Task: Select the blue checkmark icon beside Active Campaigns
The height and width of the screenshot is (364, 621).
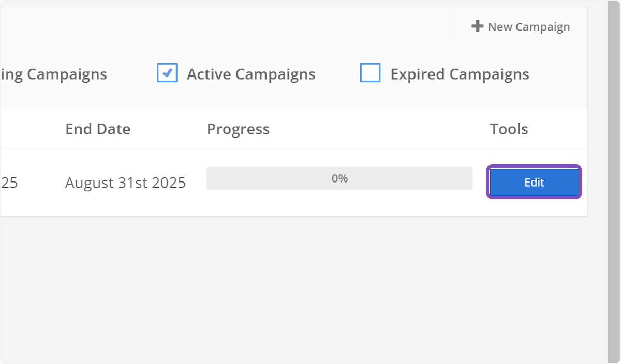Action: 167,73
